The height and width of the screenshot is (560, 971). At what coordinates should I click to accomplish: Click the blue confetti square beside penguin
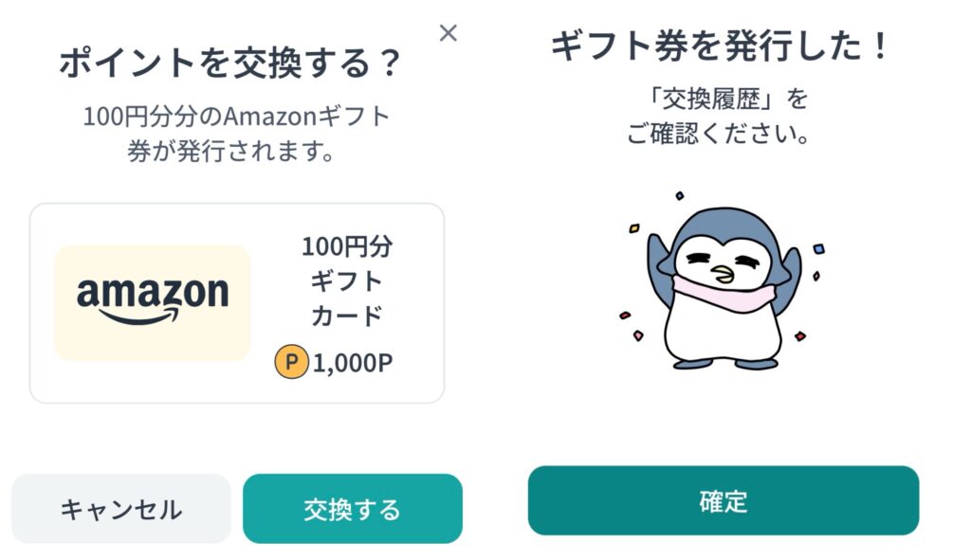(x=818, y=249)
